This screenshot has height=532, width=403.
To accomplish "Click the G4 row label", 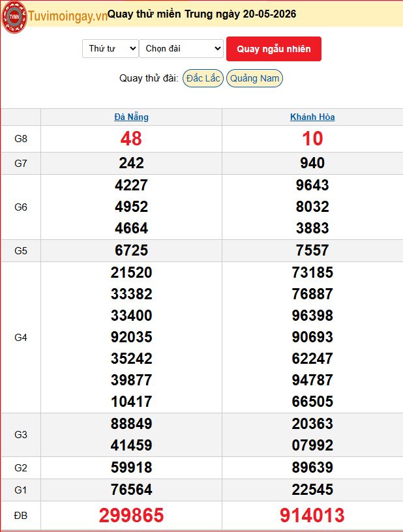I will click(21, 338).
